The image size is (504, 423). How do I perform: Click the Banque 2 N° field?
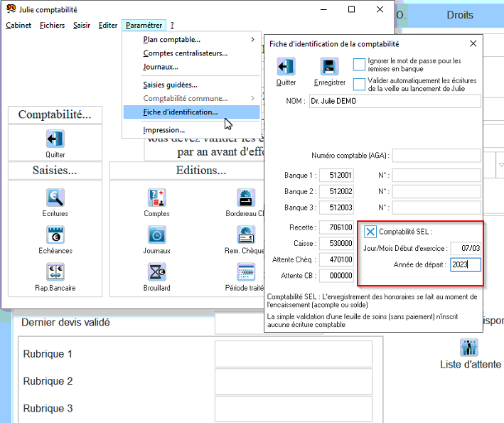point(436,191)
